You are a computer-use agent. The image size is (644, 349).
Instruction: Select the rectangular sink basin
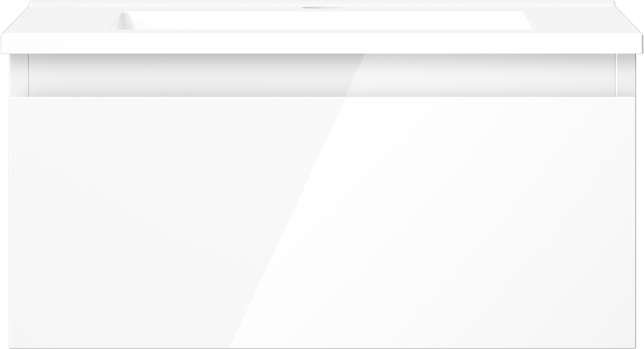322,20
